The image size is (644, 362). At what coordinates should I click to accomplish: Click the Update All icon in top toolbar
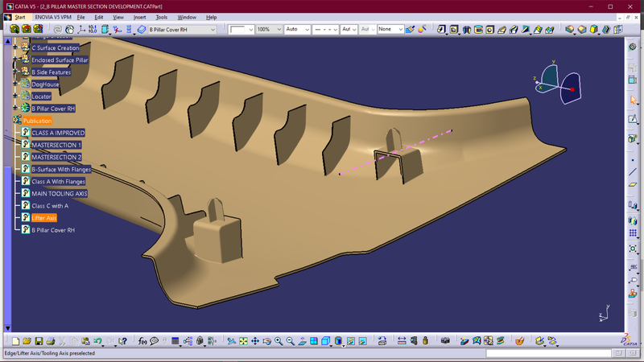point(58,29)
